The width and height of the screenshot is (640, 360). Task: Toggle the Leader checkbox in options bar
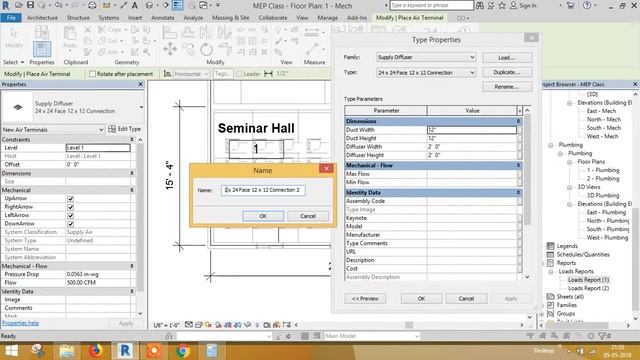tap(240, 74)
